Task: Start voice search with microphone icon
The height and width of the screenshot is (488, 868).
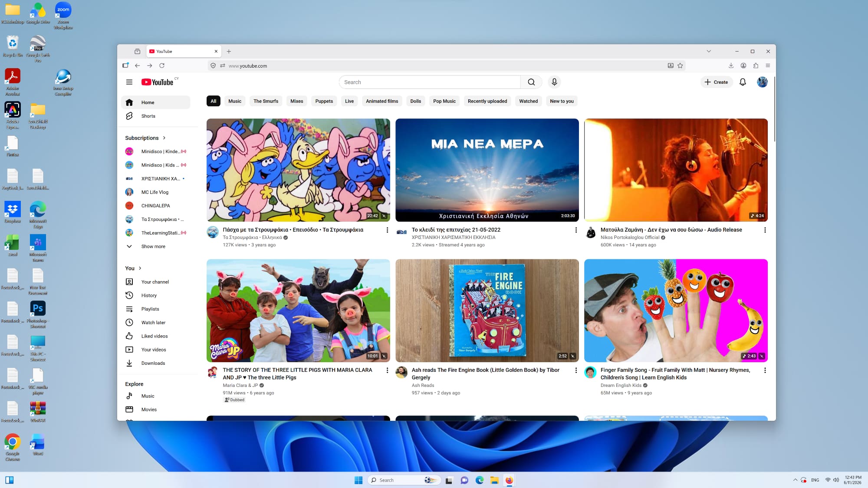Action: tap(554, 82)
